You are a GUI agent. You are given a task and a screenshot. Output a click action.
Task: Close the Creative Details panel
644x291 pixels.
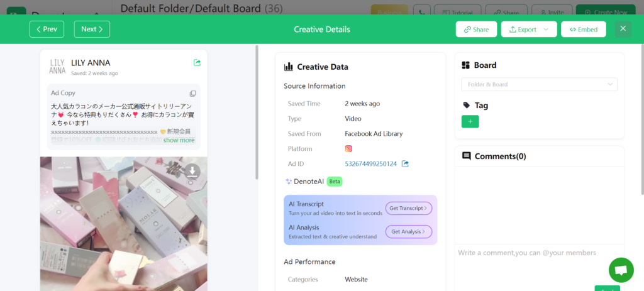(623, 29)
